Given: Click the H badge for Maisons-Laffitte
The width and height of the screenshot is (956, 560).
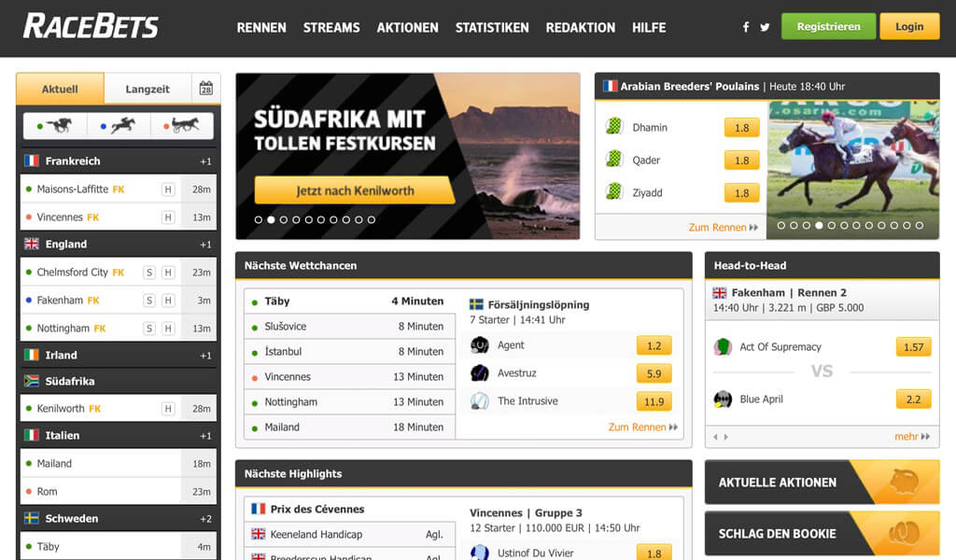Looking at the screenshot, I should click(x=168, y=189).
